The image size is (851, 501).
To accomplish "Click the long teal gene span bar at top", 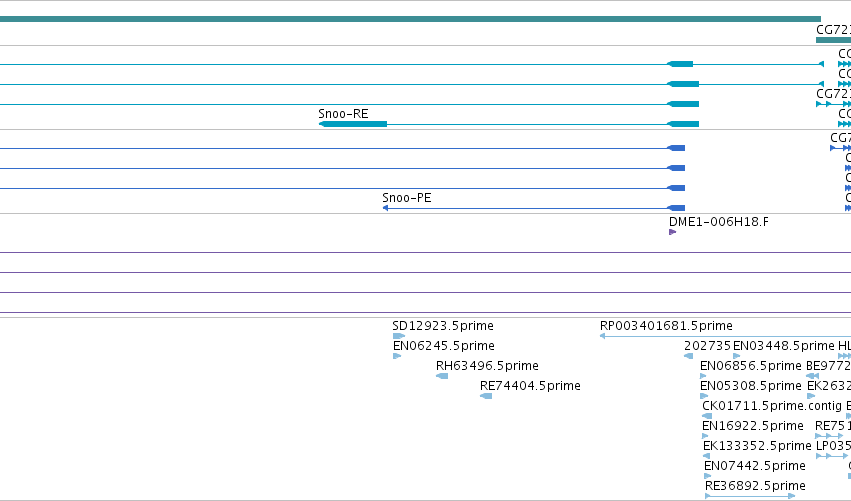I will (x=410, y=19).
